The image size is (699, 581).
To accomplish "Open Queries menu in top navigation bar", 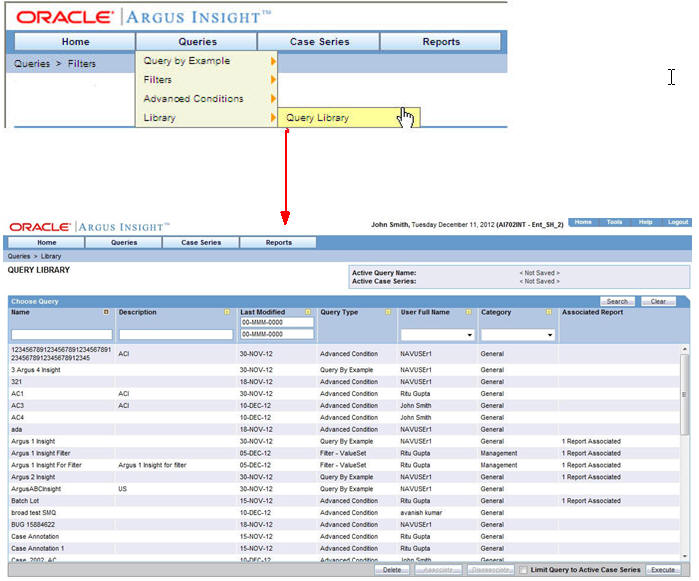I will point(197,41).
